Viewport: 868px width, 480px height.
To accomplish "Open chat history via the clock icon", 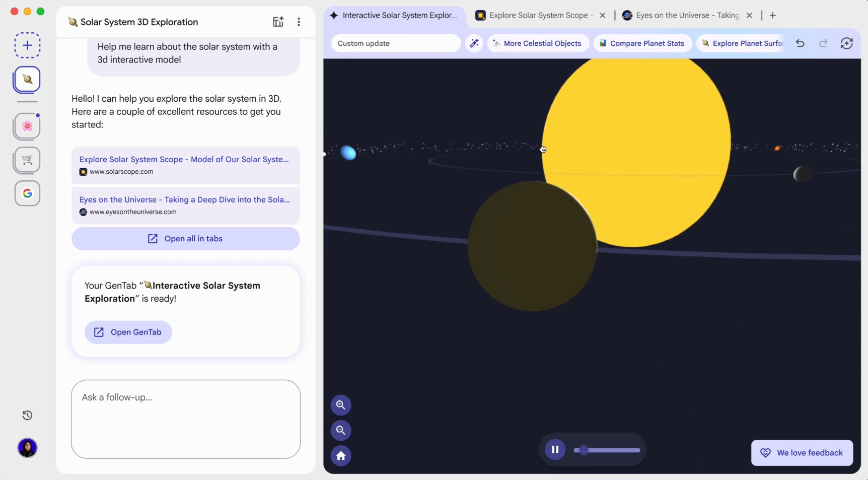I will tap(27, 415).
